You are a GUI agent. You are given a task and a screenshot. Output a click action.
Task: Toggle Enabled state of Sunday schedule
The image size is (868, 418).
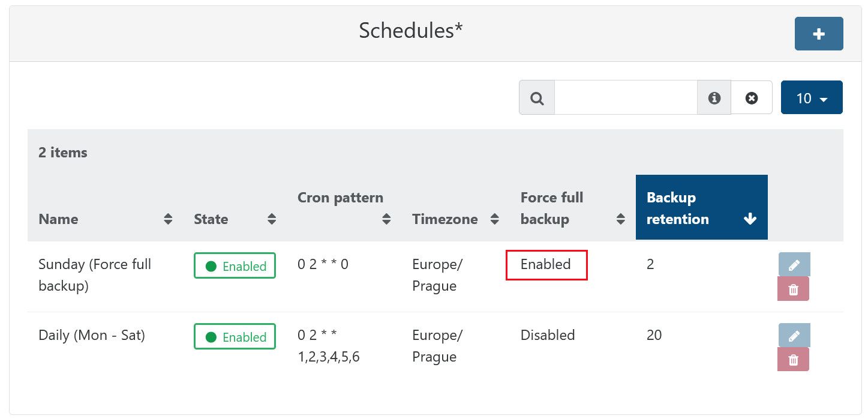click(235, 266)
